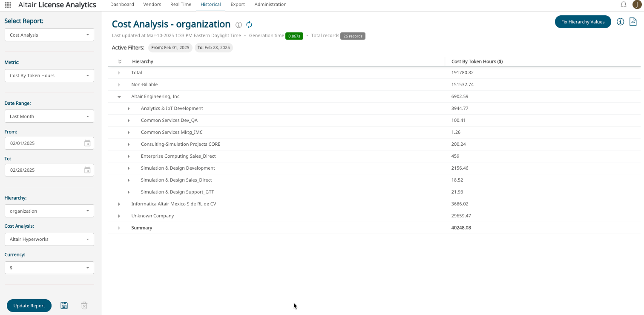The width and height of the screenshot is (644, 315).
Task: Expand Simulation & Design Sales_Direct row
Action: point(129,180)
